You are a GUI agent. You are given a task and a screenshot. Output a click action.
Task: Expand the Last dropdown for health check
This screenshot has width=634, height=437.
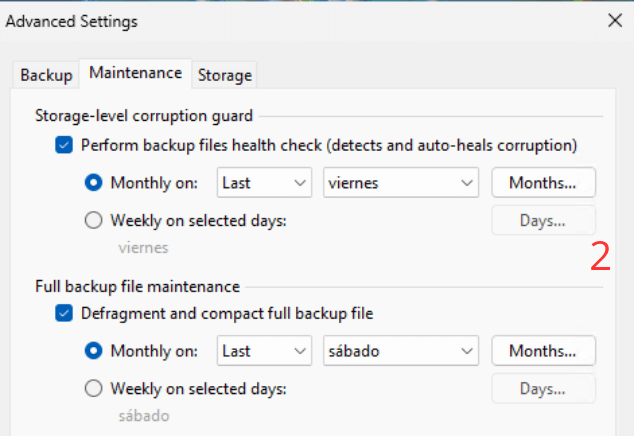pos(264,183)
